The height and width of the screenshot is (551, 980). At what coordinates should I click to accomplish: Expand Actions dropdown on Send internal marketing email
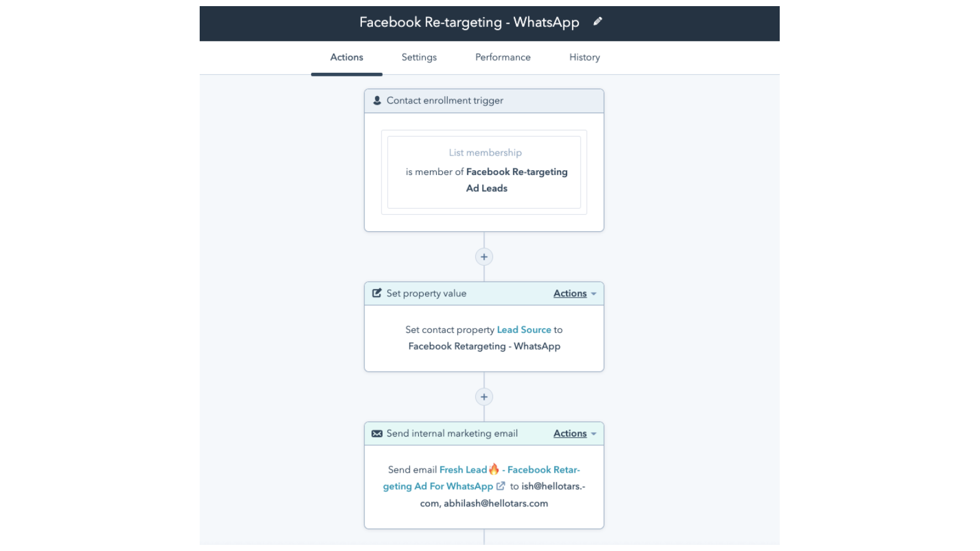pyautogui.click(x=574, y=433)
